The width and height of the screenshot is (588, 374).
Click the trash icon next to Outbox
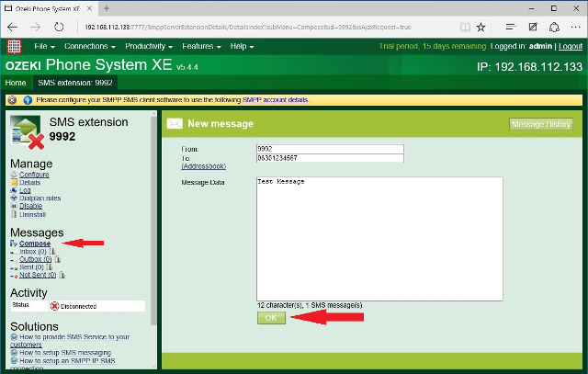[57, 259]
